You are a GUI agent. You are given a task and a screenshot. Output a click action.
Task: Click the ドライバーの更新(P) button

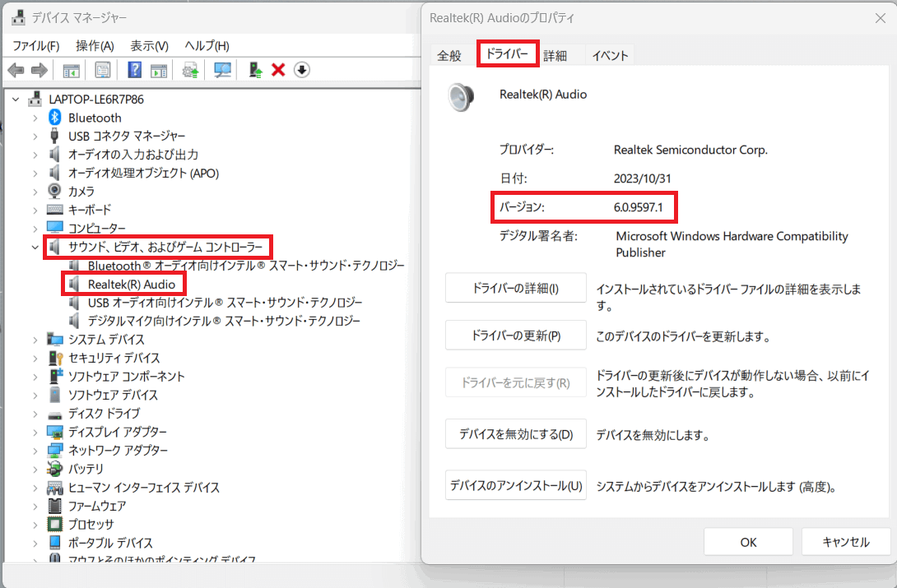coord(515,336)
